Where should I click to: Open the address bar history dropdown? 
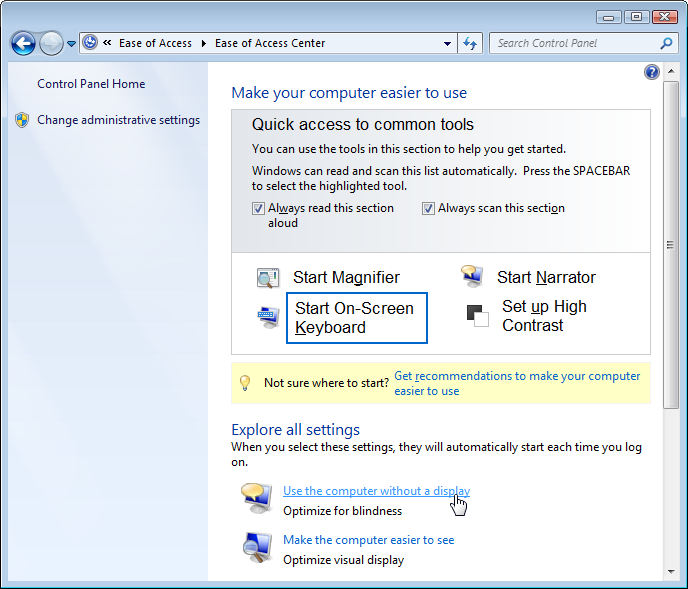tap(447, 43)
